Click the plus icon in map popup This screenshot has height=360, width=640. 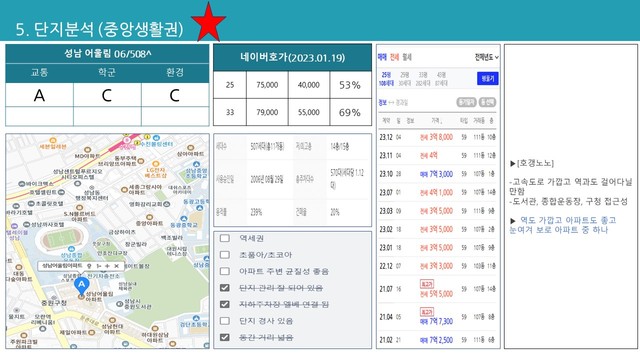[107, 266]
